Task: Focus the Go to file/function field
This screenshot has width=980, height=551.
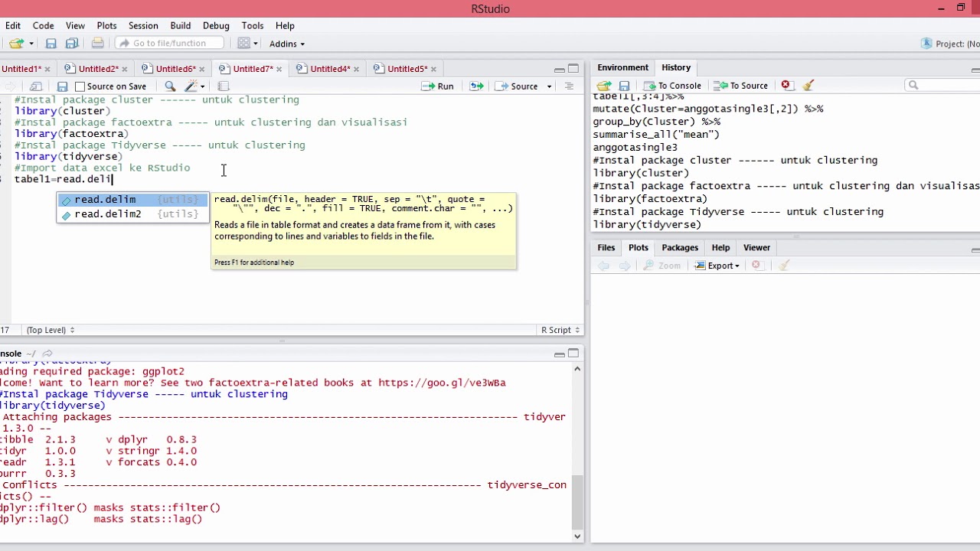Action: (169, 44)
